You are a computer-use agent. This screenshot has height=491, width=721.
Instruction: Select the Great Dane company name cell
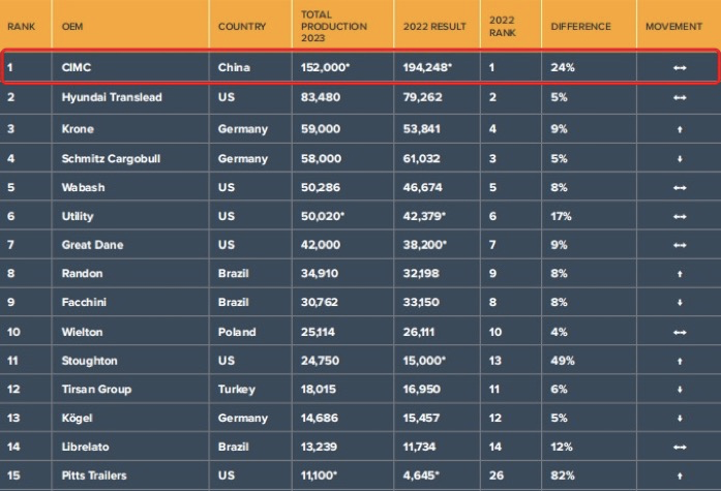point(92,245)
